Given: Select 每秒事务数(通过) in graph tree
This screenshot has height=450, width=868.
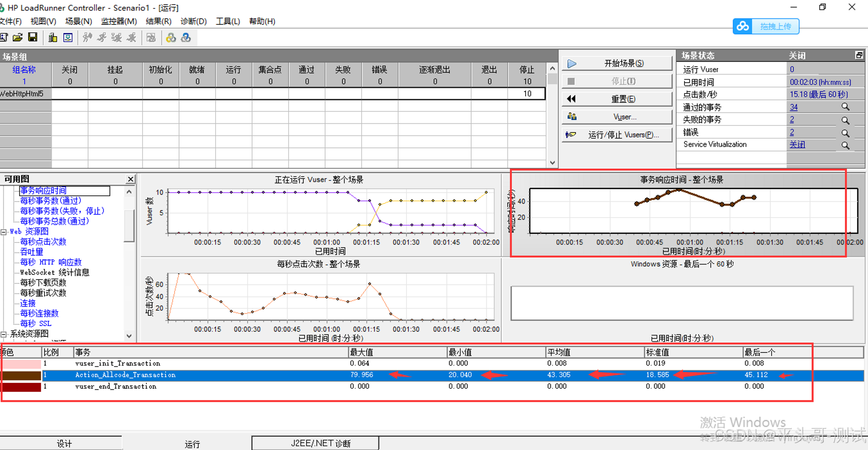Looking at the screenshot, I should point(50,200).
